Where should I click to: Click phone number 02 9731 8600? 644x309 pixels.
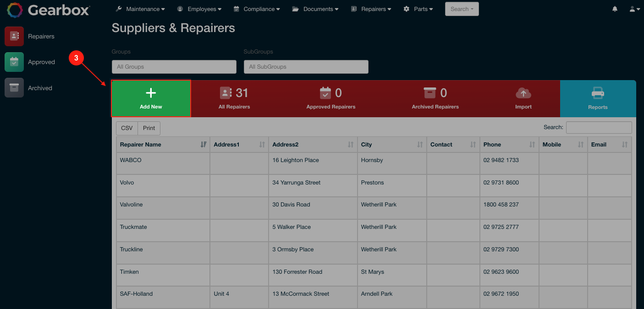[501, 183]
